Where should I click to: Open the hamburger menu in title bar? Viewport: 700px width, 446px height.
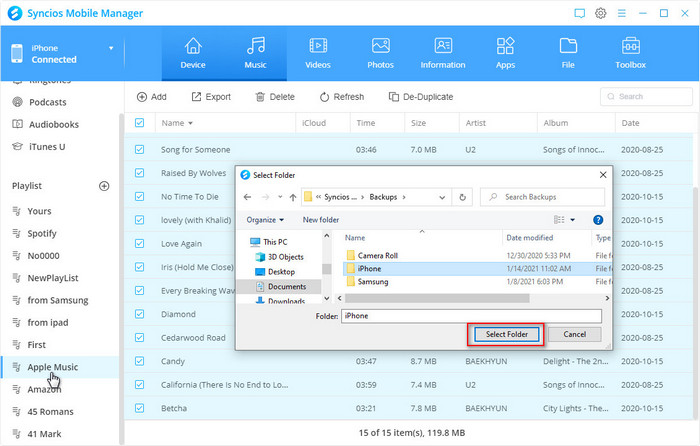621,13
